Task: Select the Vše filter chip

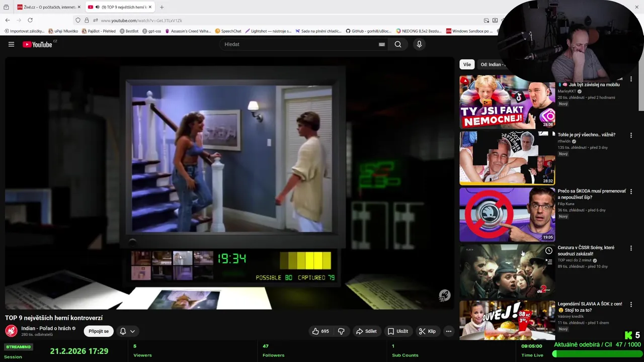Action: [467, 64]
